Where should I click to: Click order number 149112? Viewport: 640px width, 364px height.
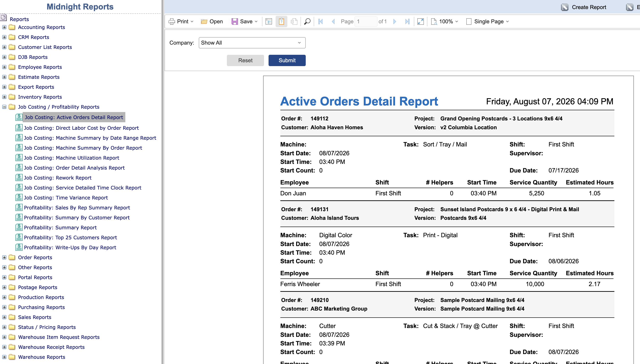point(319,119)
